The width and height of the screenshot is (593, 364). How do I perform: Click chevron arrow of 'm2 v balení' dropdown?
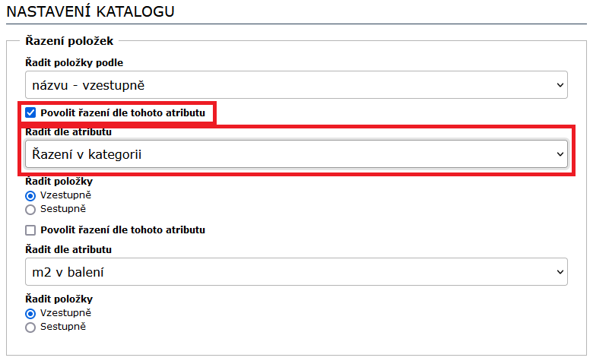click(560, 271)
